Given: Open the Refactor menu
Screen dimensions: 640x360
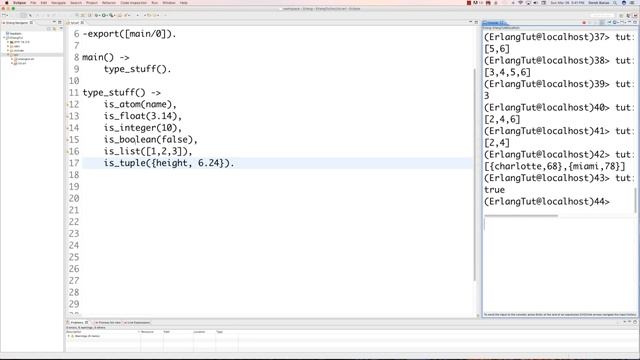Looking at the screenshot, I should 109,2.
